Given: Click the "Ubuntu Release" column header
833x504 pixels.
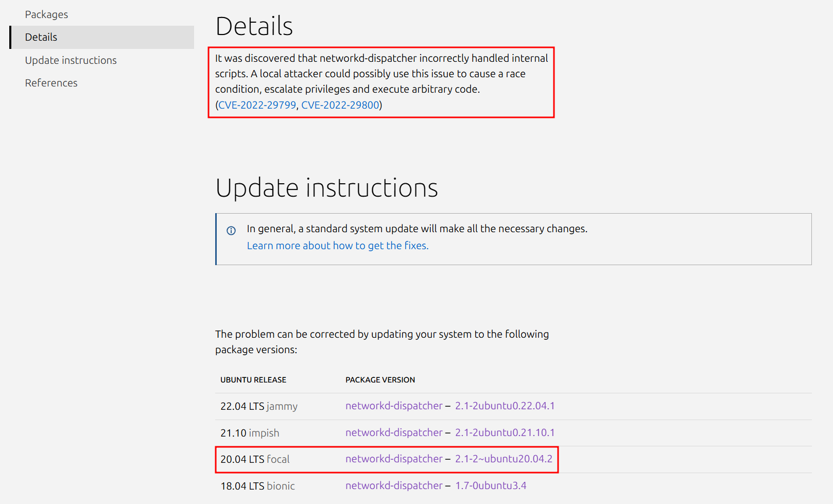Looking at the screenshot, I should tap(253, 380).
